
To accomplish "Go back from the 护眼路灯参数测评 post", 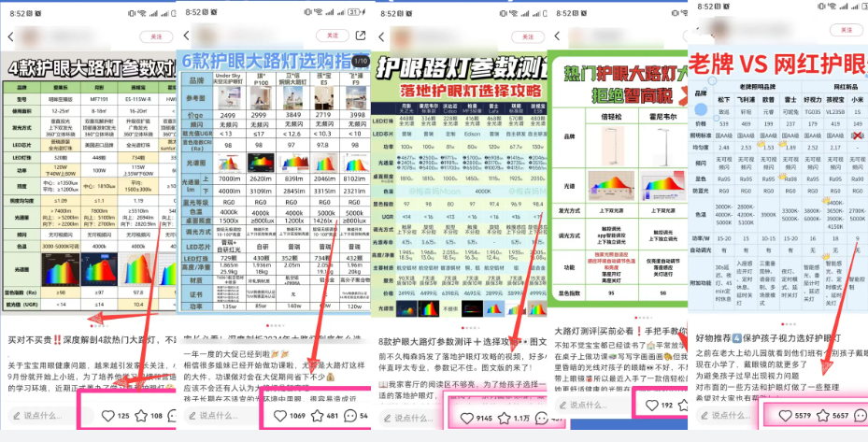I will pyautogui.click(x=381, y=37).
